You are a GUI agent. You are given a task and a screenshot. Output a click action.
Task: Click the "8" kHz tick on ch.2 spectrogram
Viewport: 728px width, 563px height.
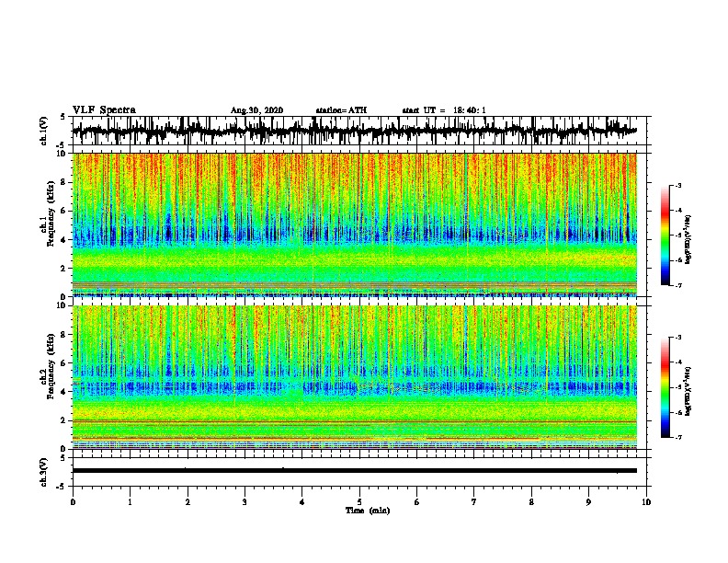click(63, 335)
